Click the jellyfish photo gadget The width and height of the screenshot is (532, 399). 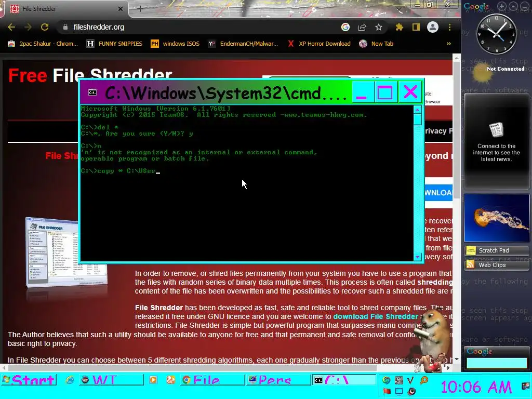497,218
